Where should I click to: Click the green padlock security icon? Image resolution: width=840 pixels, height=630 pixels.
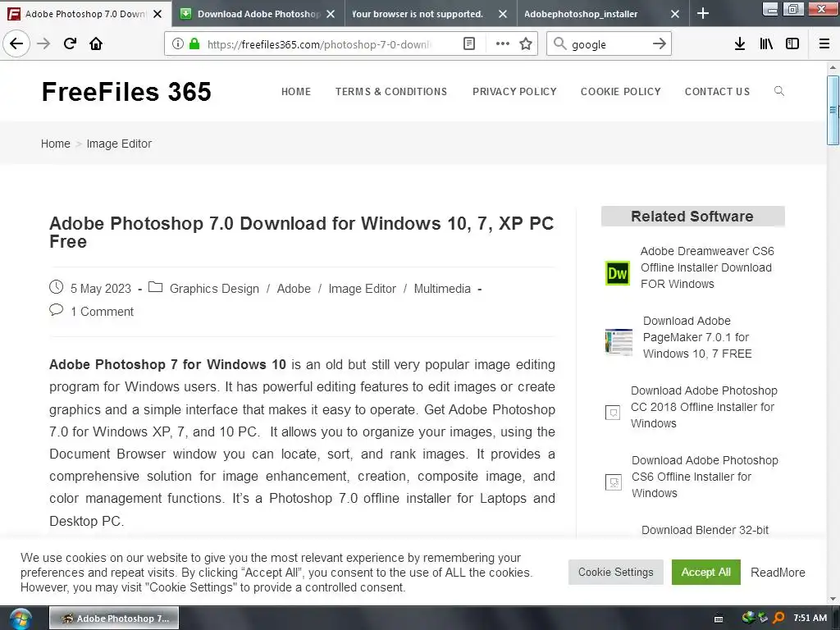coord(194,44)
